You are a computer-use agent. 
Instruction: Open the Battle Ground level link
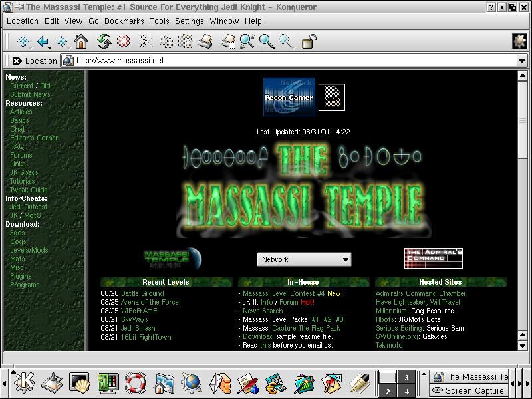pyautogui.click(x=142, y=293)
